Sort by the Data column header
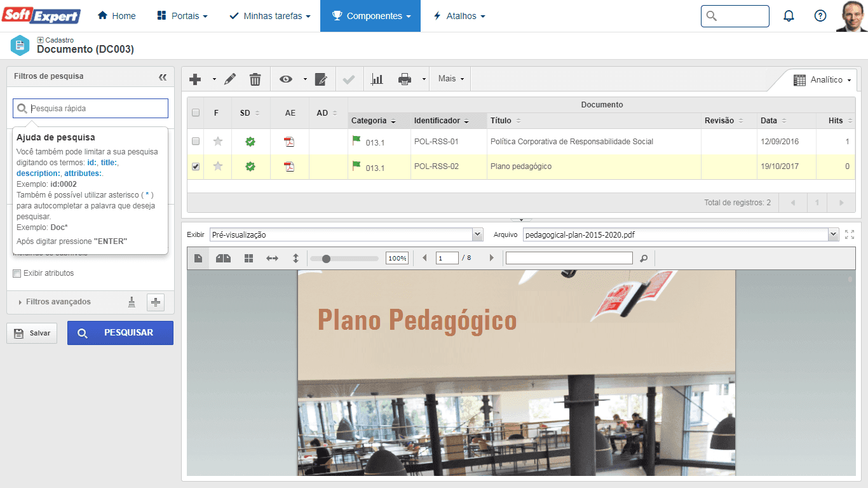868x488 pixels. pos(775,121)
